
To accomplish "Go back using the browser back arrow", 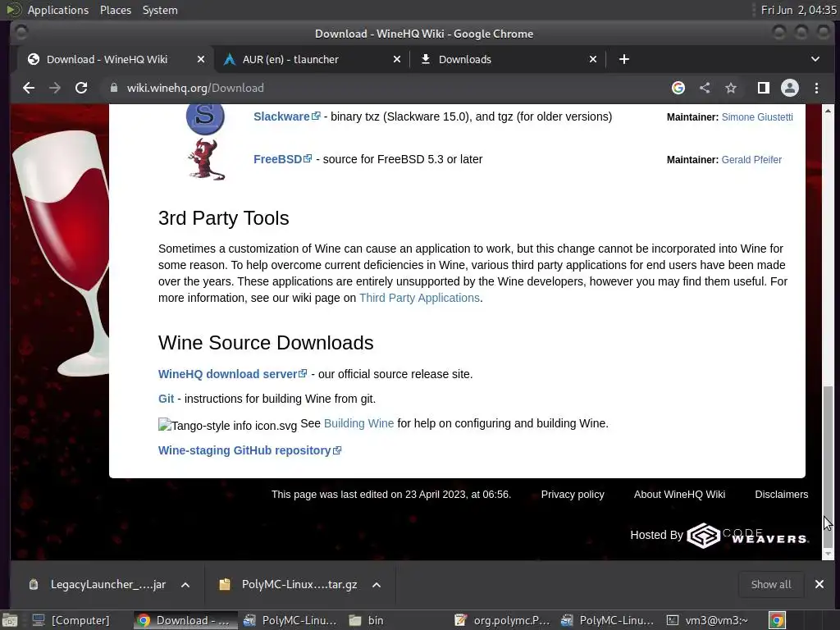I will click(x=29, y=88).
